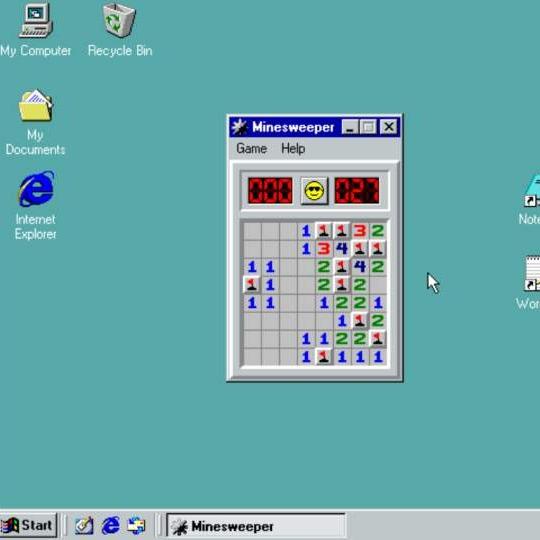The height and width of the screenshot is (540, 540).
Task: Open the Start menu
Action: click(x=28, y=525)
